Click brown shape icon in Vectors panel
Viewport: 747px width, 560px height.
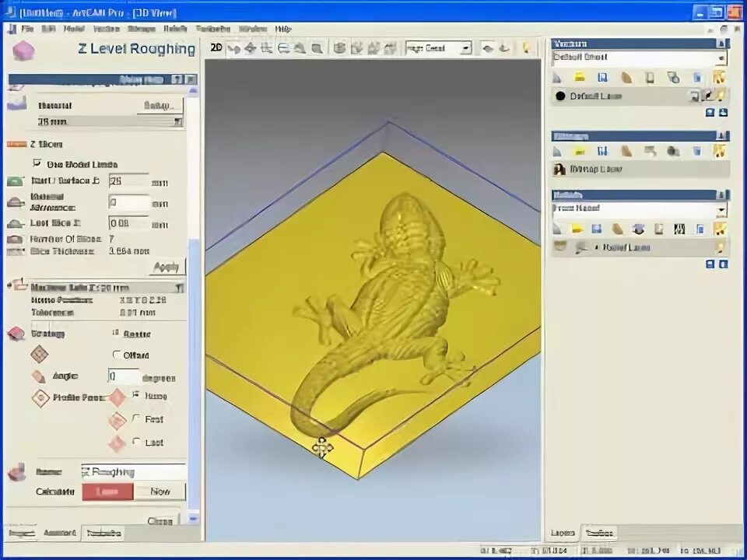pyautogui.click(x=626, y=77)
